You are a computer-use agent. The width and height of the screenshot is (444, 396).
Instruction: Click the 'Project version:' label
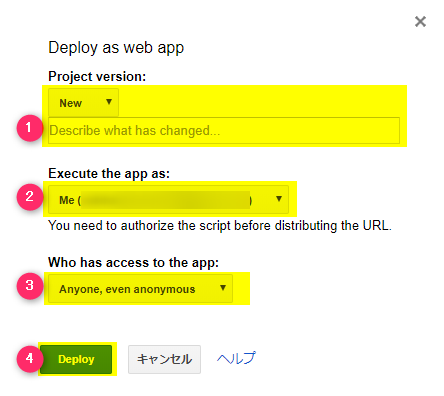coord(97,77)
